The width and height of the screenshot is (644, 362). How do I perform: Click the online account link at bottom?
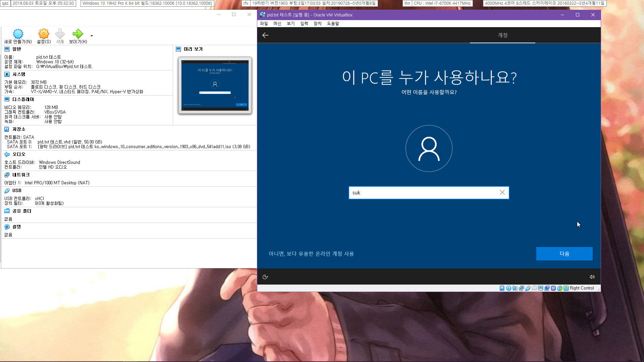tap(311, 254)
